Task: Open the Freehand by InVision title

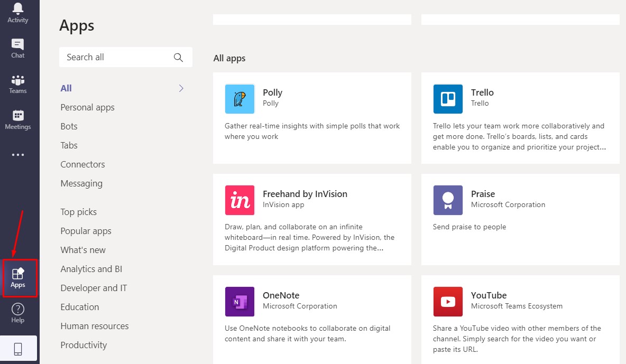Action: pyautogui.click(x=305, y=194)
